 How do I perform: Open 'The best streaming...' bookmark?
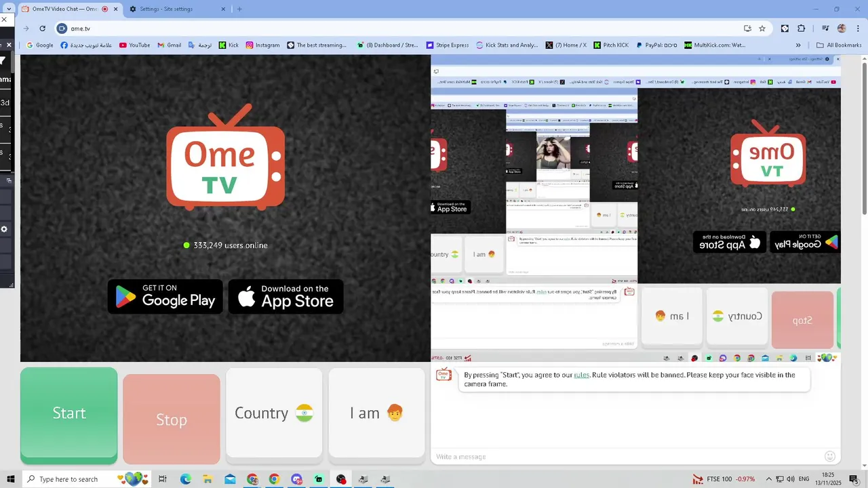317,45
